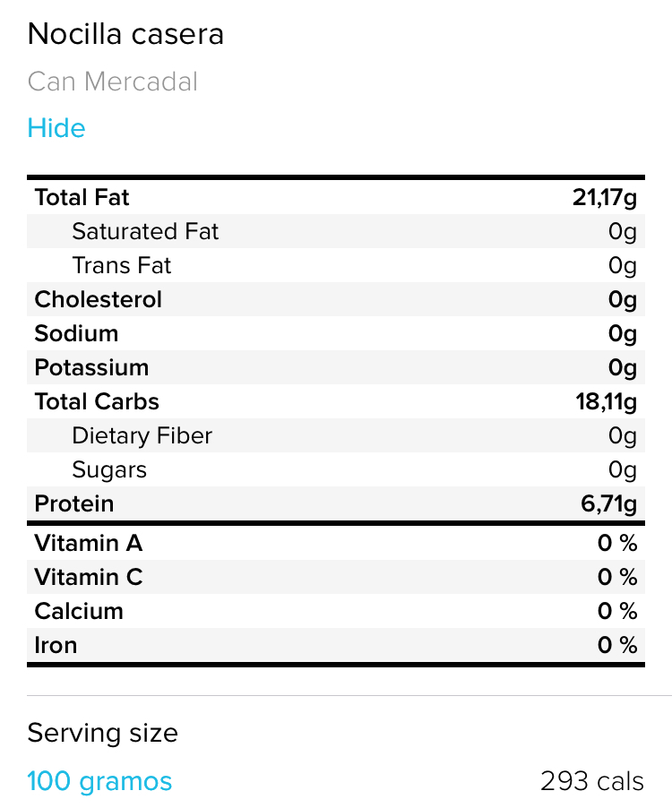Screen dimensions: 672x808
Task: Click the Nocilla casera food title
Action: click(125, 34)
